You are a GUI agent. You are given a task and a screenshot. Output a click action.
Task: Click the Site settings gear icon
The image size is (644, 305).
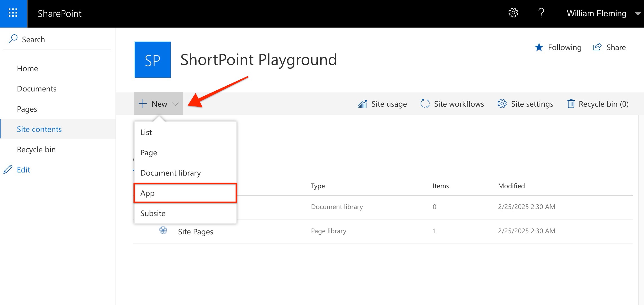502,104
